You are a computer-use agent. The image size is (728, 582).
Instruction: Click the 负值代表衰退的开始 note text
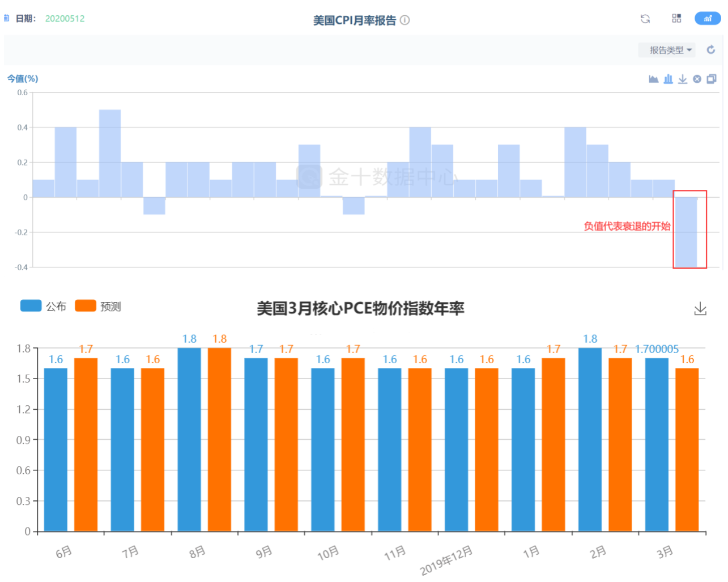627,226
